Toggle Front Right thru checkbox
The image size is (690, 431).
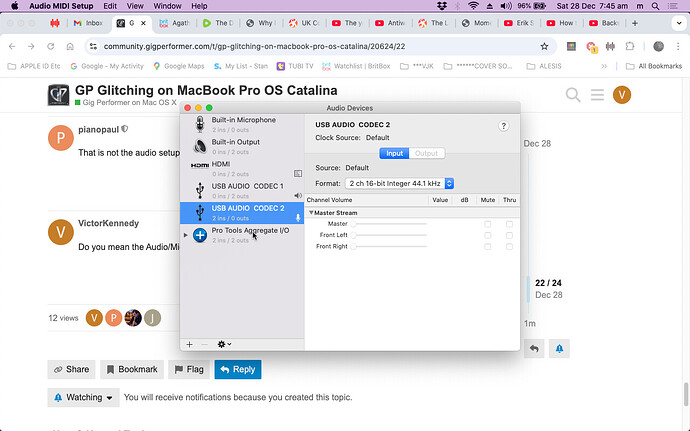(x=509, y=247)
